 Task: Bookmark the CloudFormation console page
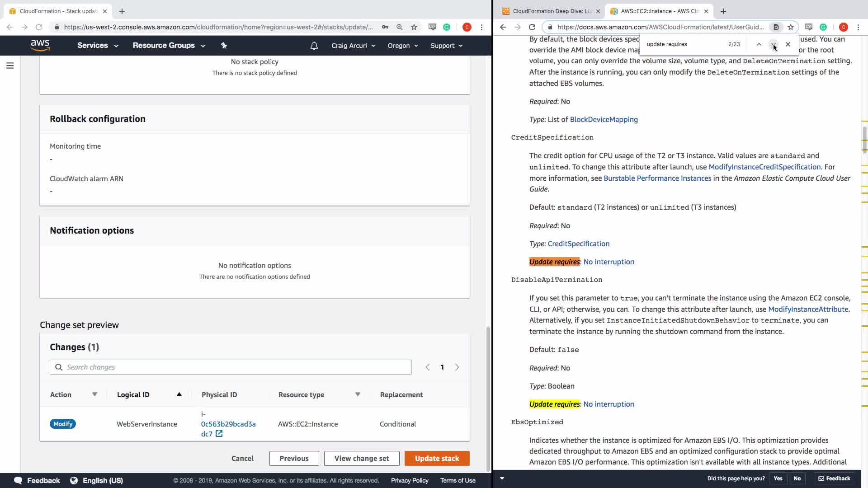click(414, 27)
